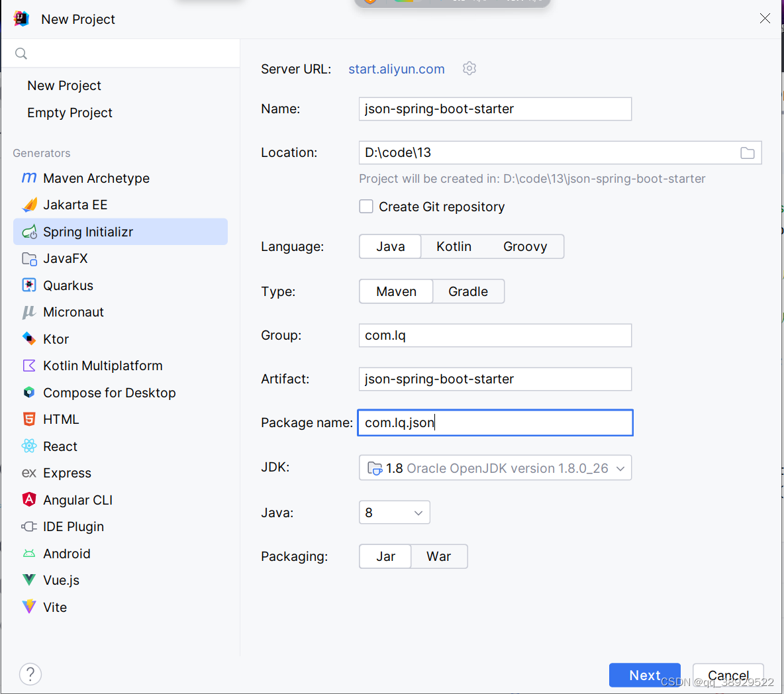The height and width of the screenshot is (694, 784).
Task: Select the Angular CLI icon
Action: (29, 499)
